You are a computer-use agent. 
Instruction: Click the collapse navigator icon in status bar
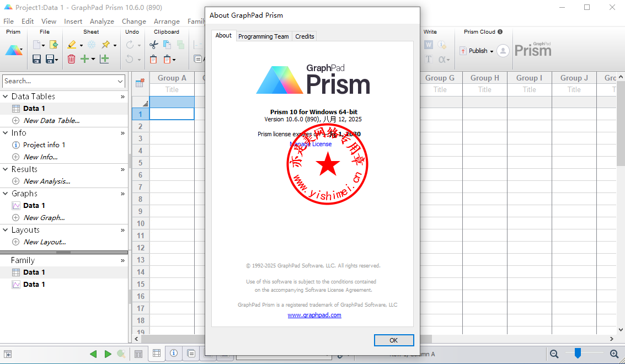(8, 354)
